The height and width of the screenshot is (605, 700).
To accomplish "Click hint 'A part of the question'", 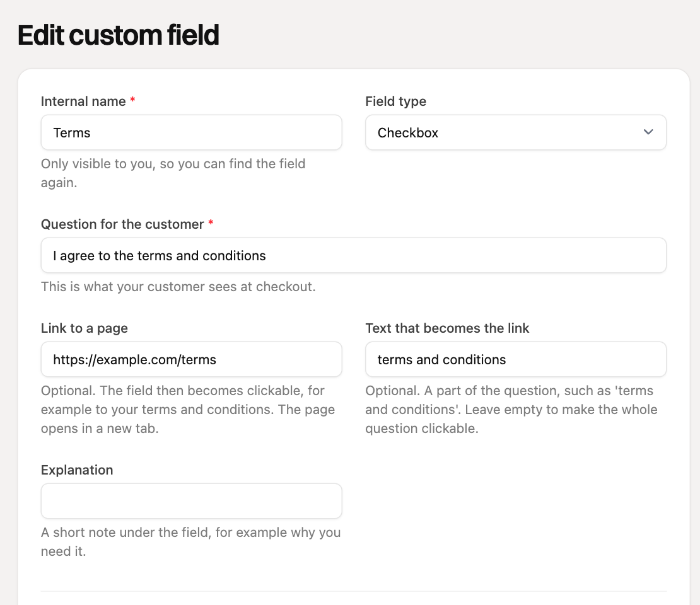I will [511, 410].
